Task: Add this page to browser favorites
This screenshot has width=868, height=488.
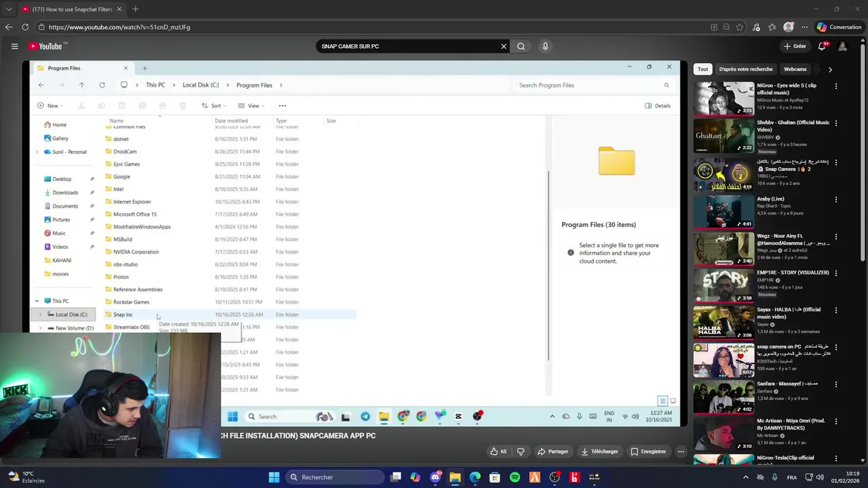Action: (x=740, y=27)
